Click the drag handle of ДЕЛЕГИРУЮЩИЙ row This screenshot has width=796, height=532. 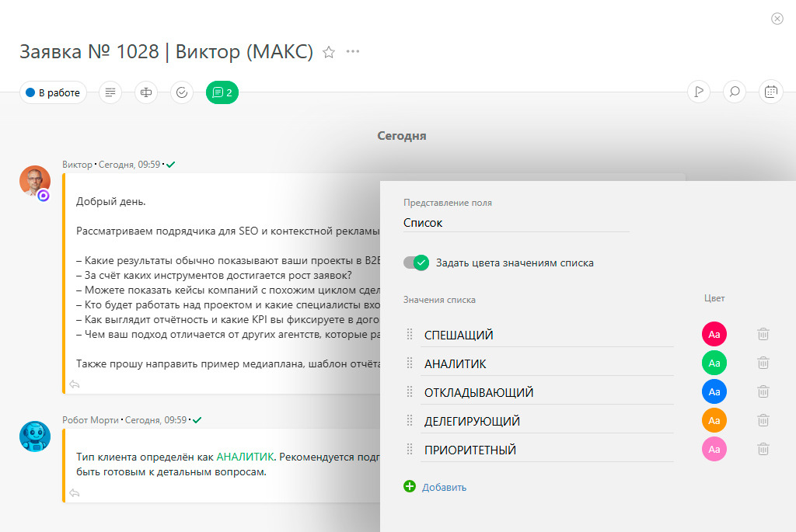pyautogui.click(x=410, y=420)
